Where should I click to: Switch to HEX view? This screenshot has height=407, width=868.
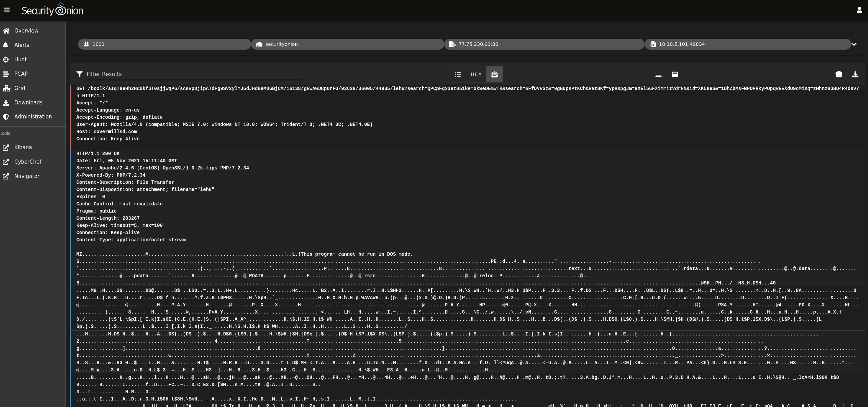476,74
